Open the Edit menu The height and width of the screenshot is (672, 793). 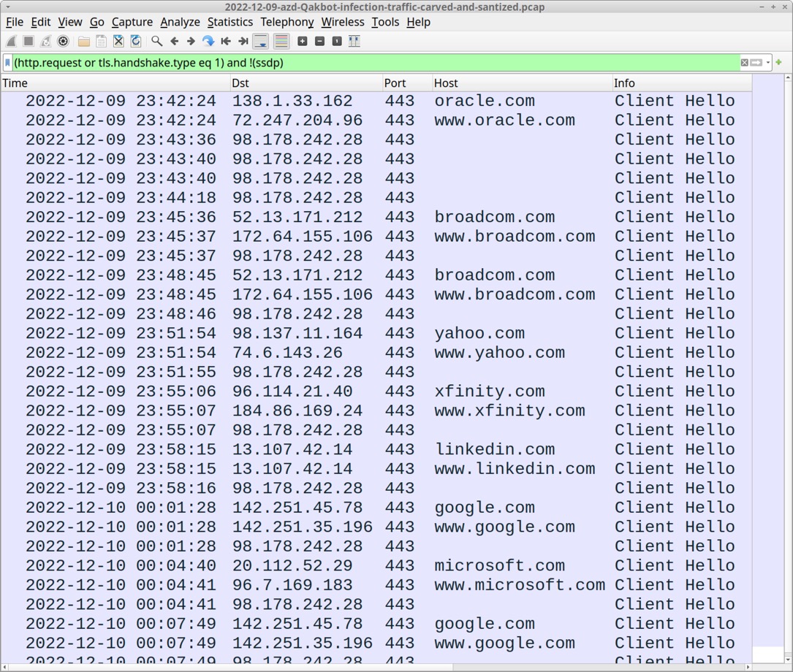pyautogui.click(x=40, y=22)
